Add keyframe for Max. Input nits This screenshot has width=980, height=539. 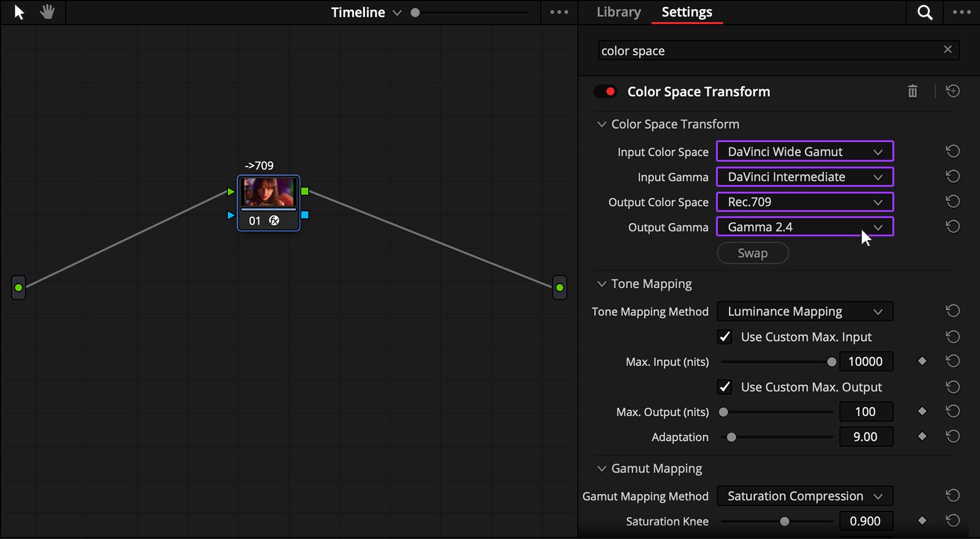922,361
